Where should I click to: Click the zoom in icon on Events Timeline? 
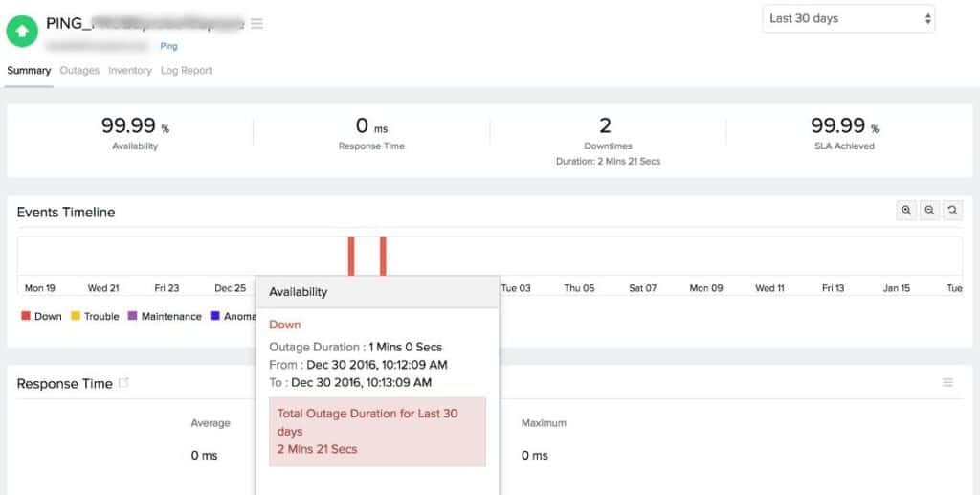[906, 211]
